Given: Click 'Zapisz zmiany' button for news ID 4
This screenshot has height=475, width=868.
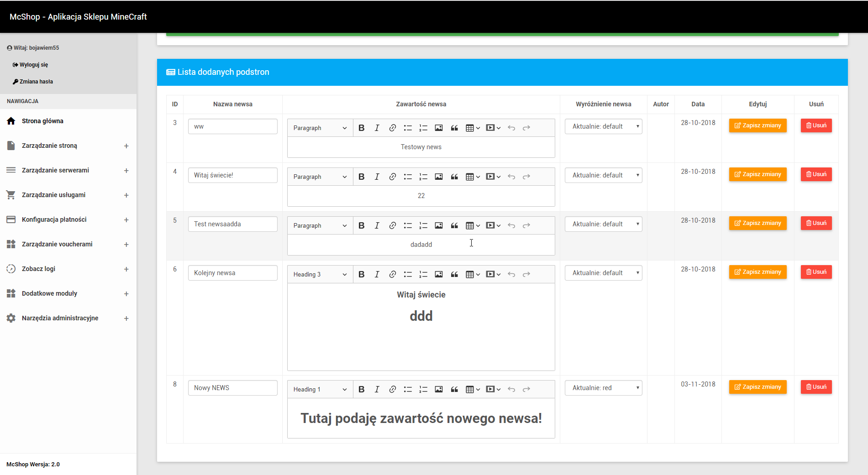Looking at the screenshot, I should click(x=758, y=174).
